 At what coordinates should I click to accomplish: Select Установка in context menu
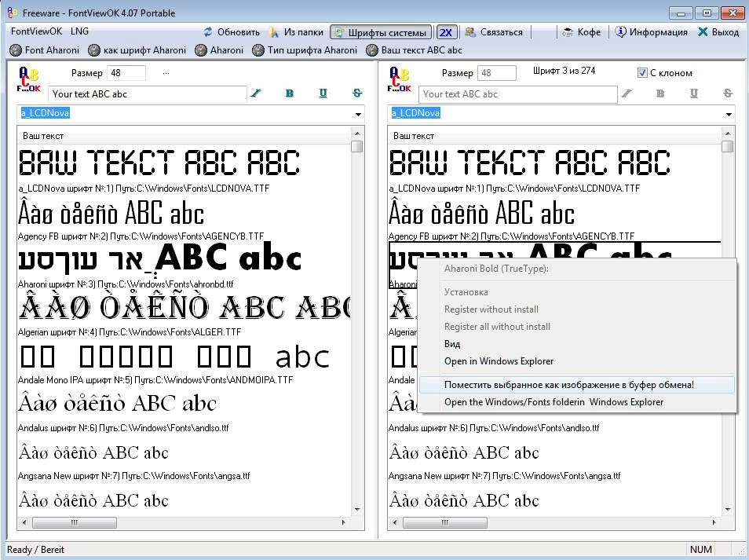(466, 292)
